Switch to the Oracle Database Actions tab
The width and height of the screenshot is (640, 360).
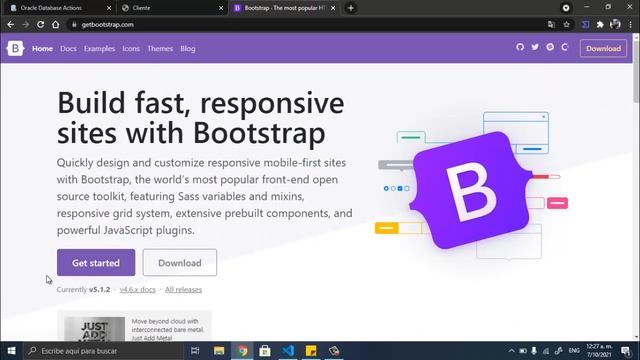click(x=60, y=8)
